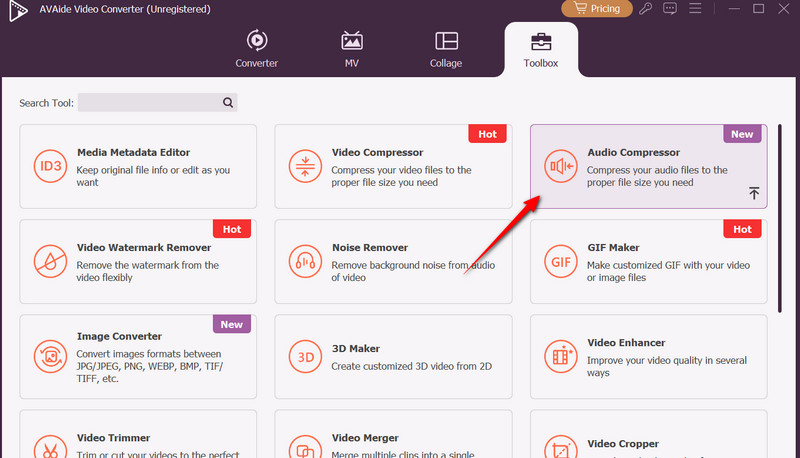Select the ID3 Media Metadata Editor icon

point(49,166)
